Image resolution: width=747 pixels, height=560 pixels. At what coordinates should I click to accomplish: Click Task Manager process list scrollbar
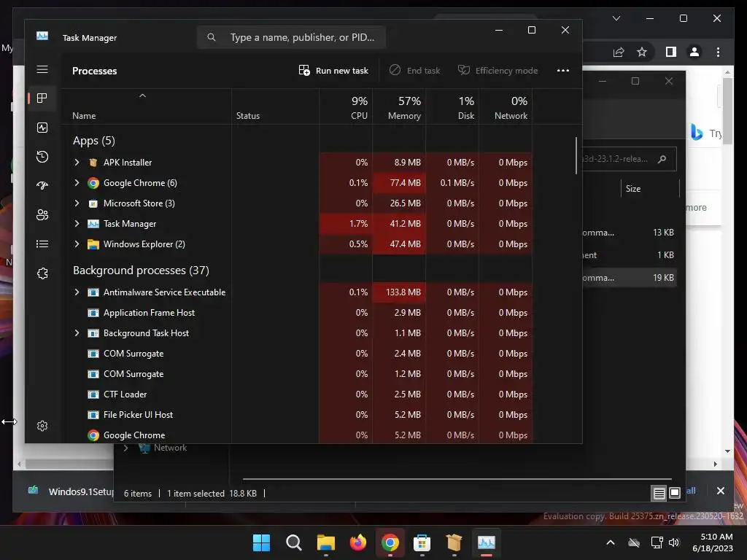(x=576, y=156)
